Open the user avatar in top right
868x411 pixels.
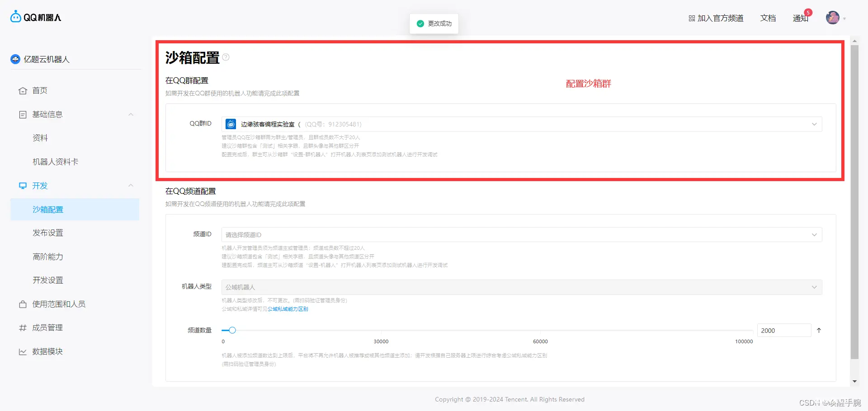(x=833, y=18)
